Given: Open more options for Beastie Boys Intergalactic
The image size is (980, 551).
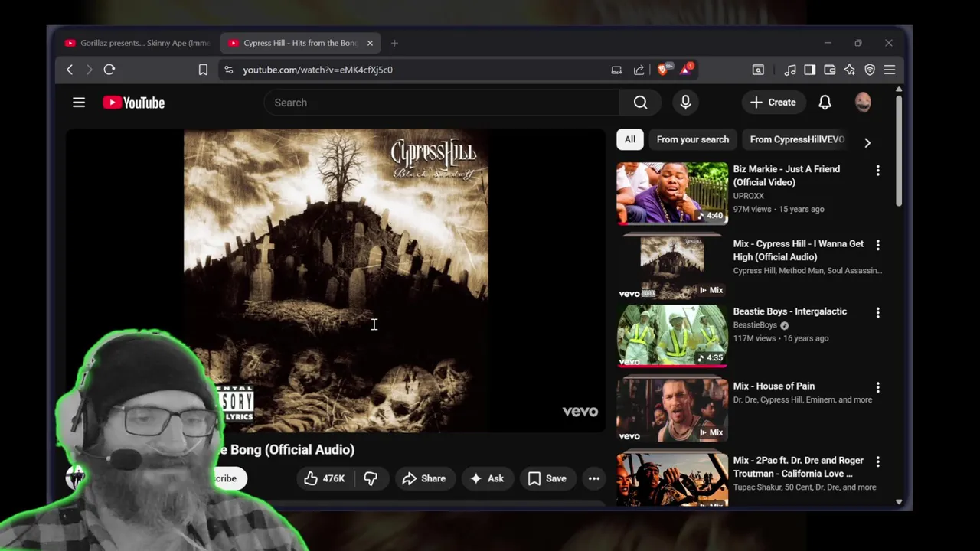Looking at the screenshot, I should point(878,313).
